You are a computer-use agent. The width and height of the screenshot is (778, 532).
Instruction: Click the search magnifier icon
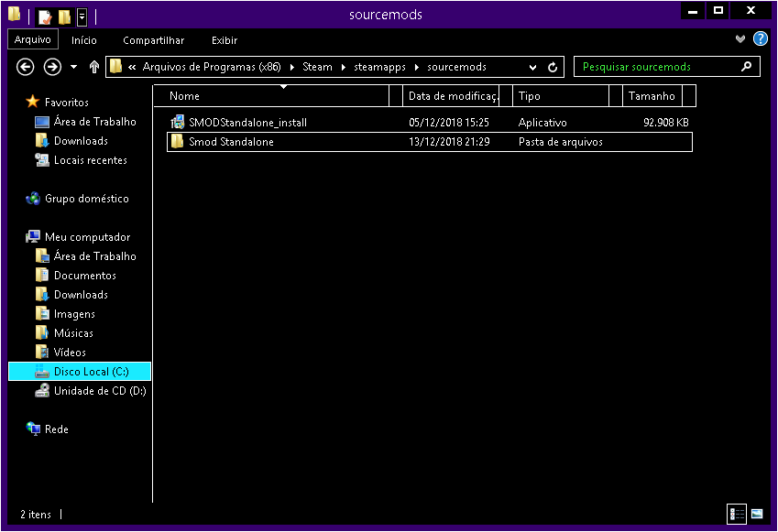(746, 67)
